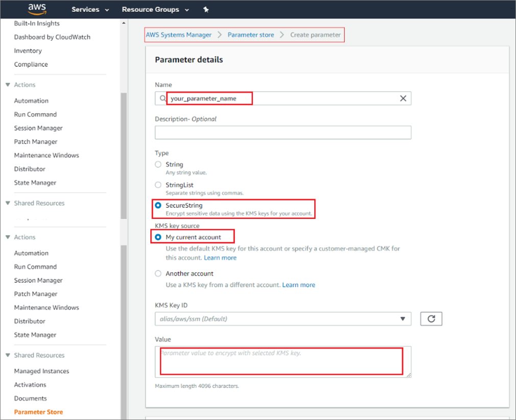This screenshot has width=516, height=420.
Task: Open Managed Instances
Action: coord(41,371)
